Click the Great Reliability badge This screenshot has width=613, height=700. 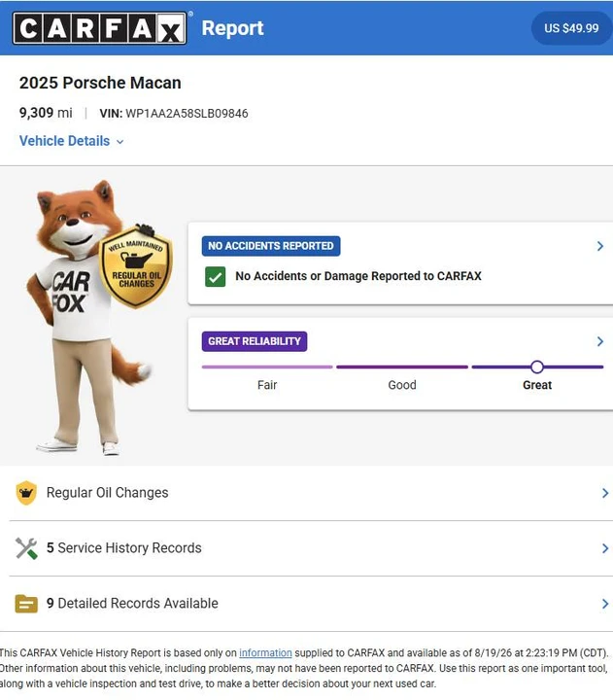click(x=255, y=341)
